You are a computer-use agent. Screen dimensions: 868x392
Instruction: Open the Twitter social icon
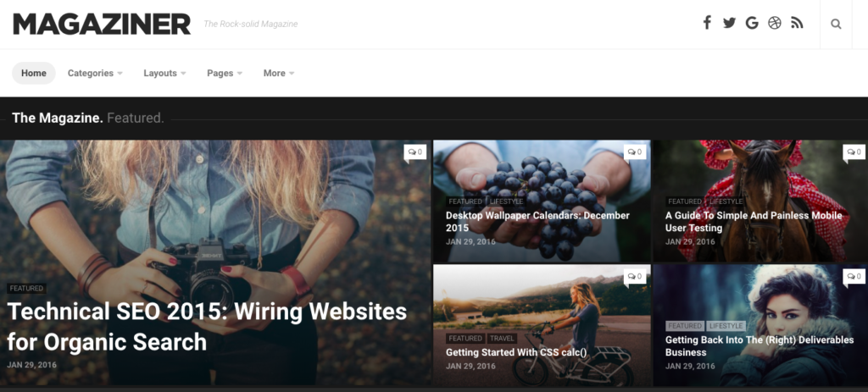(729, 23)
